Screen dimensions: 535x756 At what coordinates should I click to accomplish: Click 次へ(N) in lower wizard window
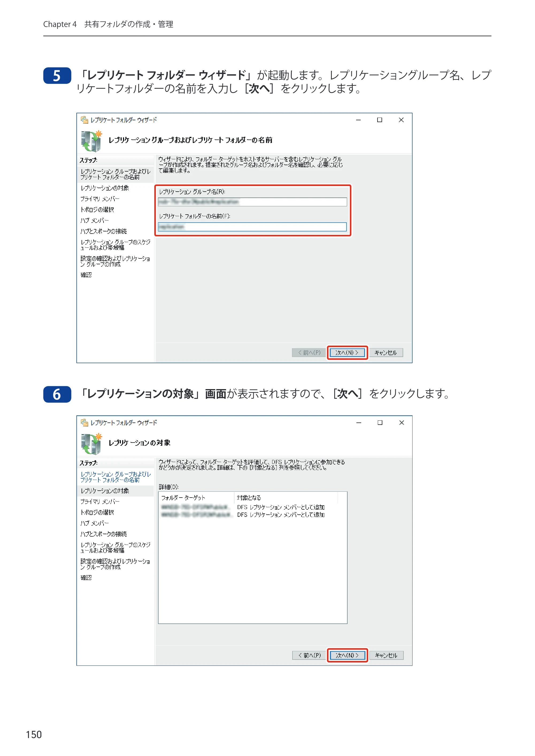coord(347,655)
